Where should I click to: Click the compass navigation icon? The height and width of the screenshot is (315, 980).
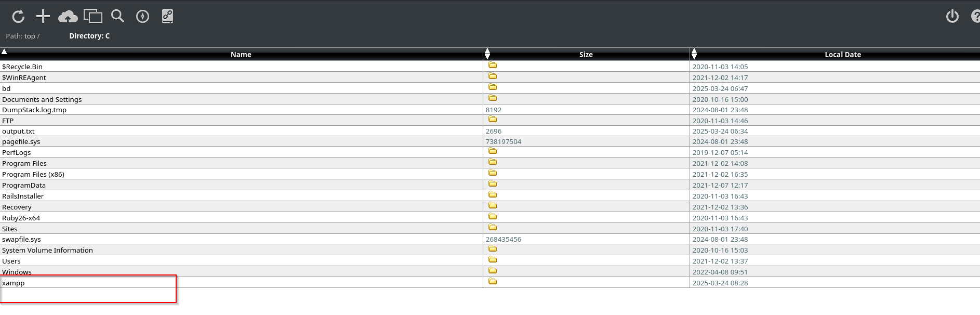pyautogui.click(x=142, y=17)
